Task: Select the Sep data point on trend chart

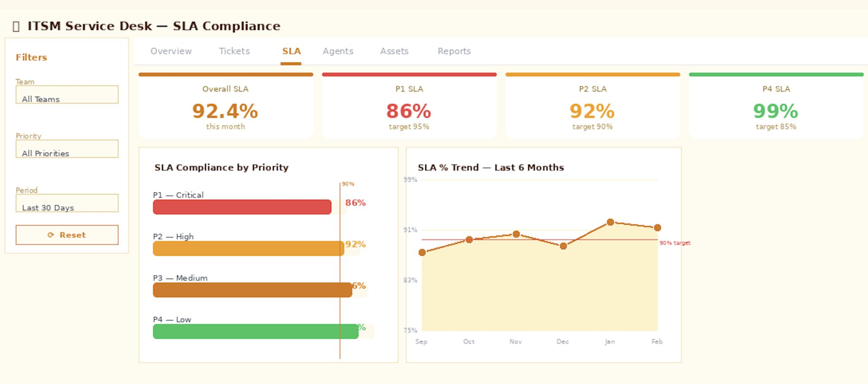Action: [x=422, y=252]
